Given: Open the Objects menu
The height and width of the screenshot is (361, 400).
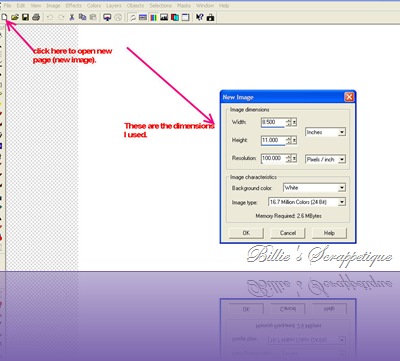Looking at the screenshot, I should [135, 5].
